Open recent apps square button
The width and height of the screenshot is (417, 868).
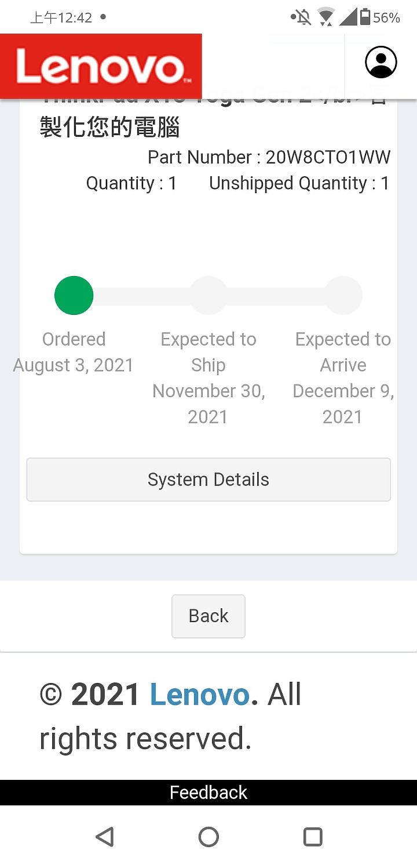pyautogui.click(x=313, y=836)
